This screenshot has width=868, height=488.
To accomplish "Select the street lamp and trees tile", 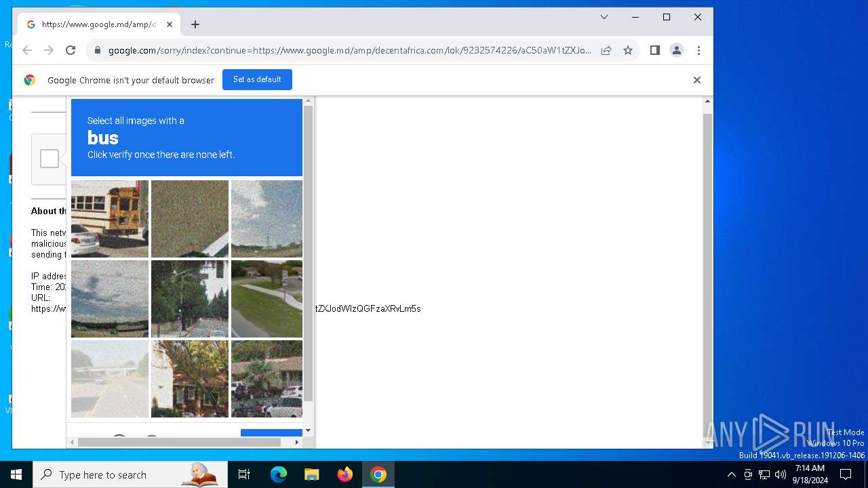I will pyautogui.click(x=190, y=299).
